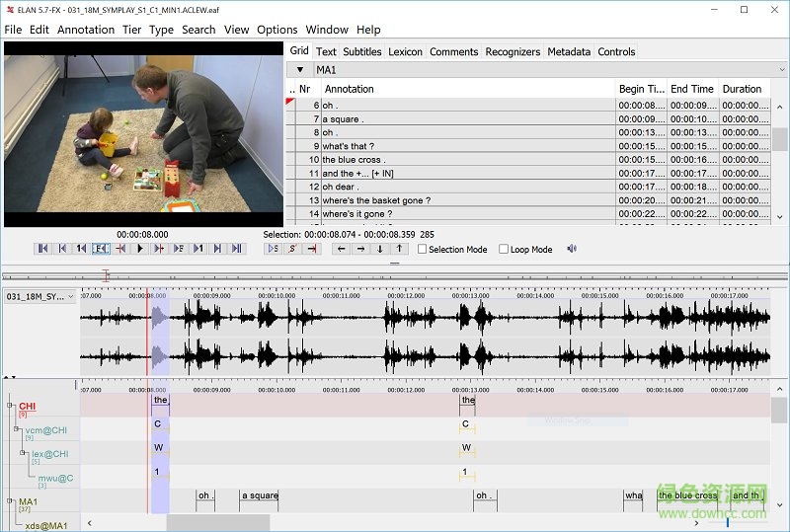Viewport: 790px width, 532px height.
Task: Click the play media button
Action: pyautogui.click(x=140, y=249)
